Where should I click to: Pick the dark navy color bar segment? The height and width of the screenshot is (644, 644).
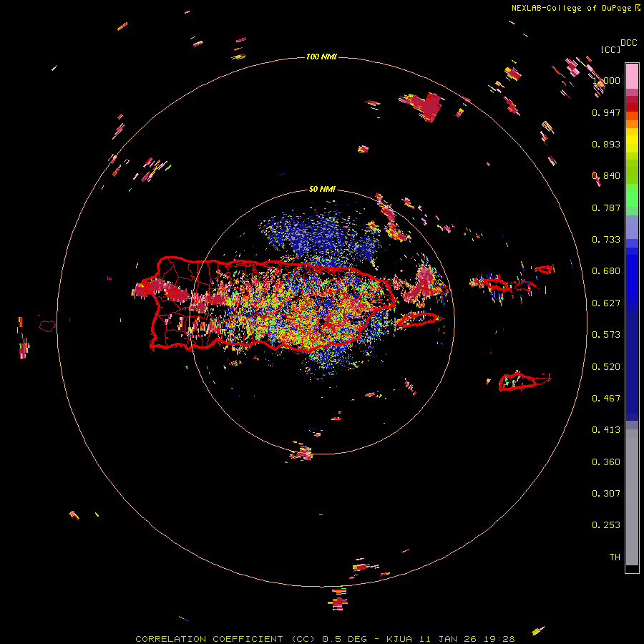(632, 361)
